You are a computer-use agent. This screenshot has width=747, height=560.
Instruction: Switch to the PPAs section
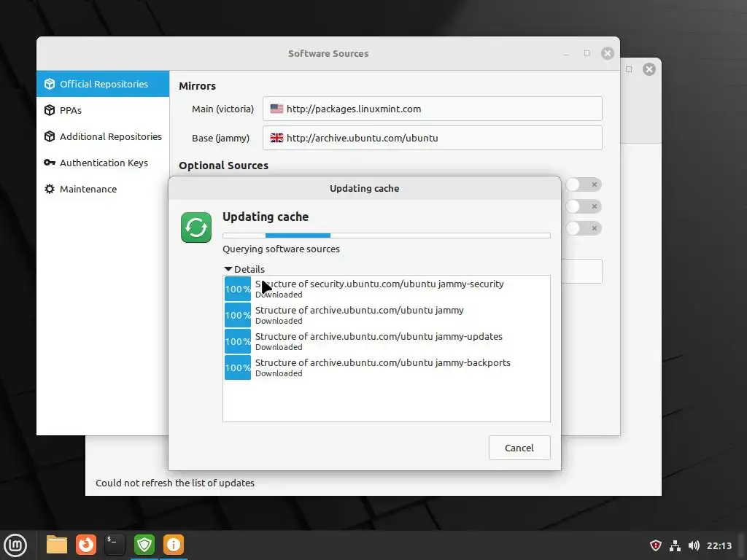[103, 110]
